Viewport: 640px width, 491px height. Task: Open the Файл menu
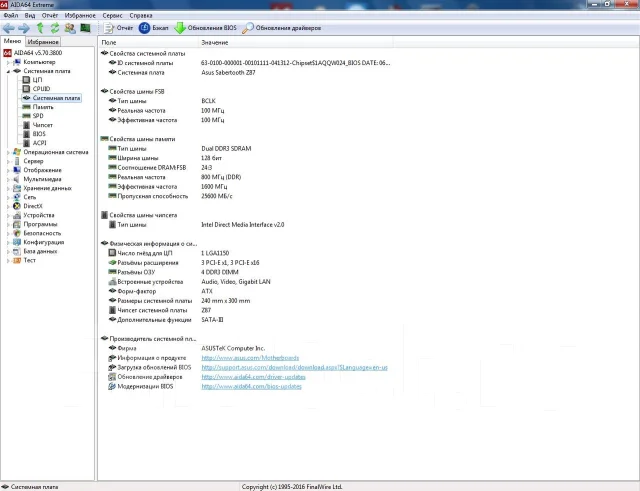tap(11, 16)
